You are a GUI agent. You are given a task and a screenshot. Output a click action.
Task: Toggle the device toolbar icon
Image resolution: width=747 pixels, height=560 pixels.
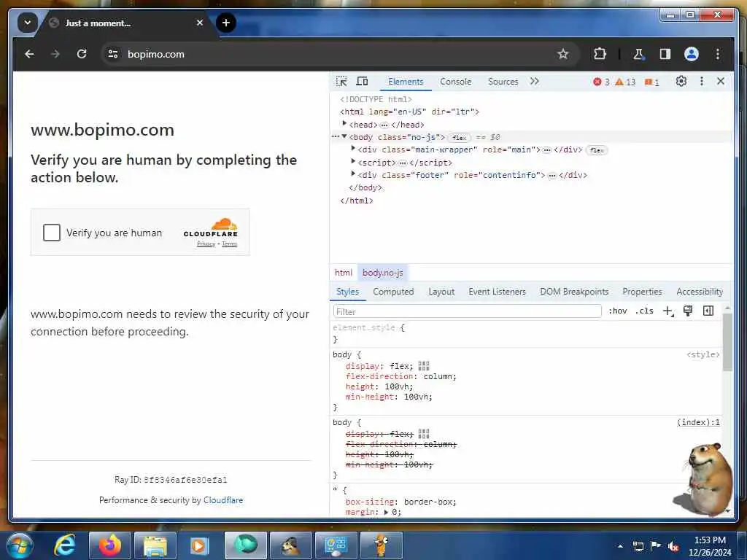point(362,82)
